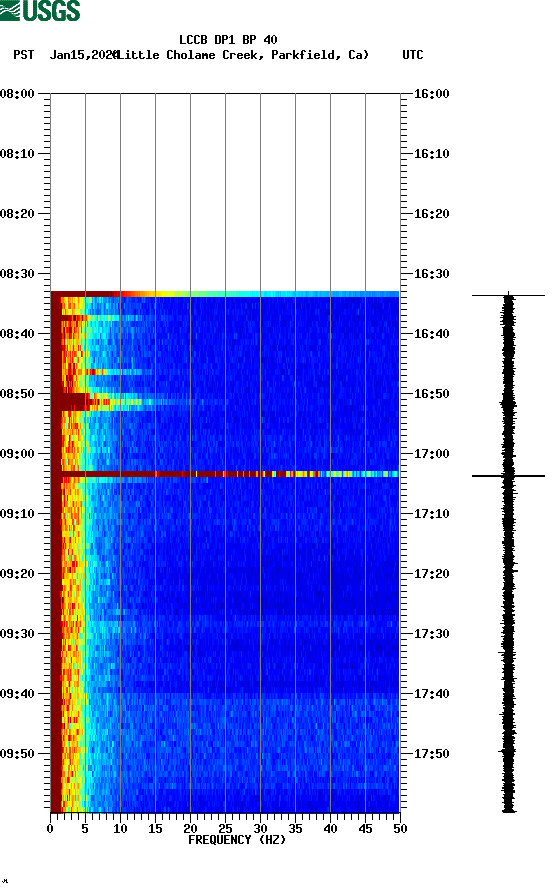
Task: Click the 09:00 PST time label
Action: [18, 454]
